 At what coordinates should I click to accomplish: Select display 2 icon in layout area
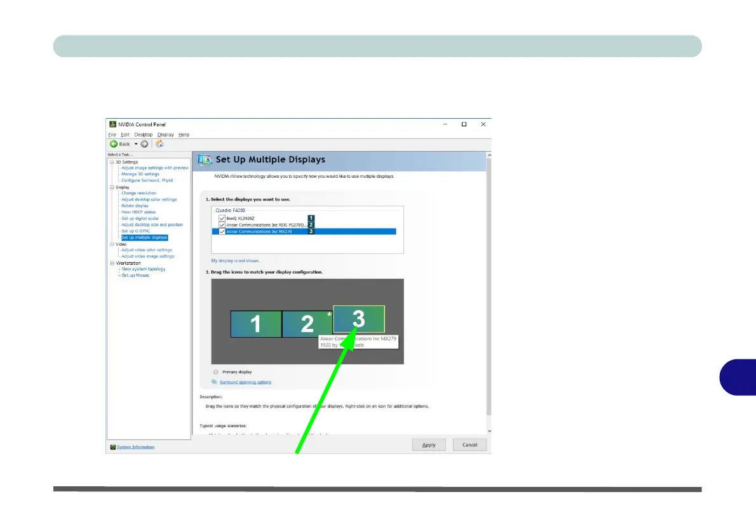pos(307,324)
